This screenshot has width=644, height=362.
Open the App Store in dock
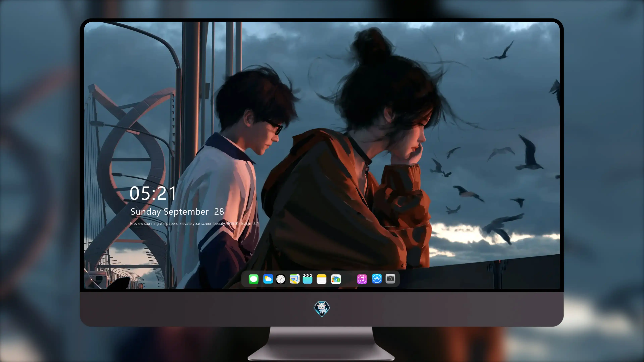[377, 279]
